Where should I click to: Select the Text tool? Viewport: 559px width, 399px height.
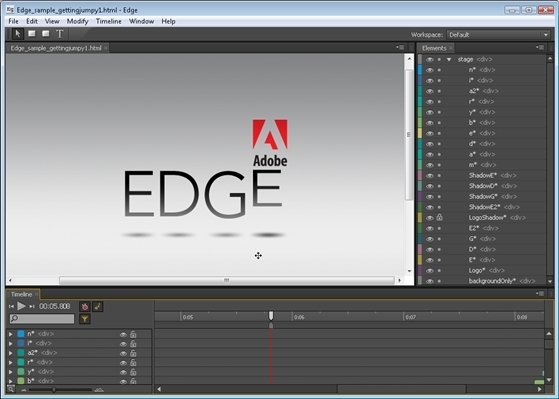[x=60, y=34]
